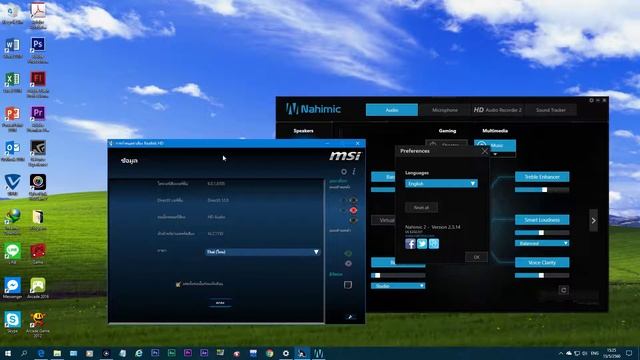Toggle the Virtual Surround effect
The height and width of the screenshot is (360, 640).
click(x=383, y=220)
